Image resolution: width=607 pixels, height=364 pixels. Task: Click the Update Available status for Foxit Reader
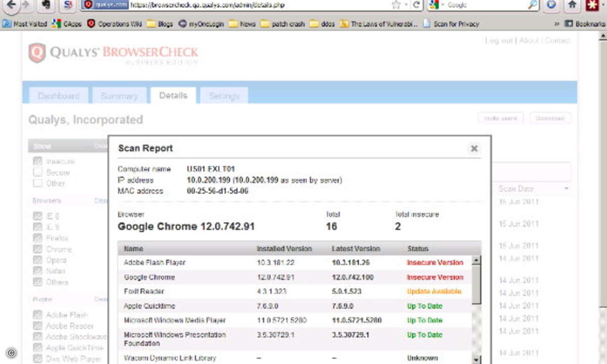point(434,292)
